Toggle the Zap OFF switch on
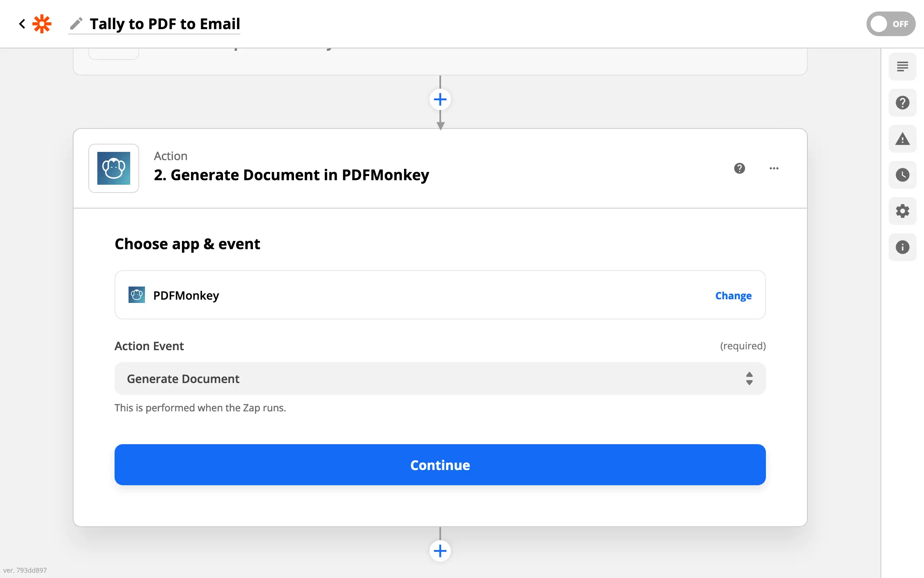Image resolution: width=924 pixels, height=578 pixels. pyautogui.click(x=890, y=24)
